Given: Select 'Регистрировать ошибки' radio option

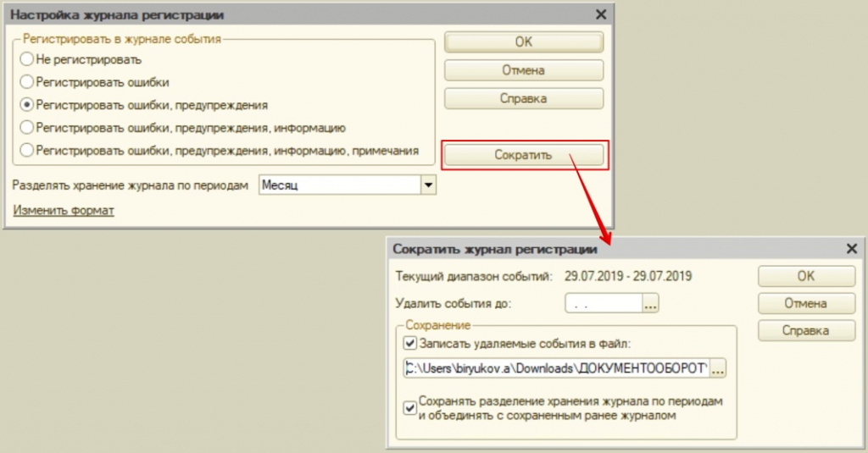Looking at the screenshot, I should pos(27,83).
